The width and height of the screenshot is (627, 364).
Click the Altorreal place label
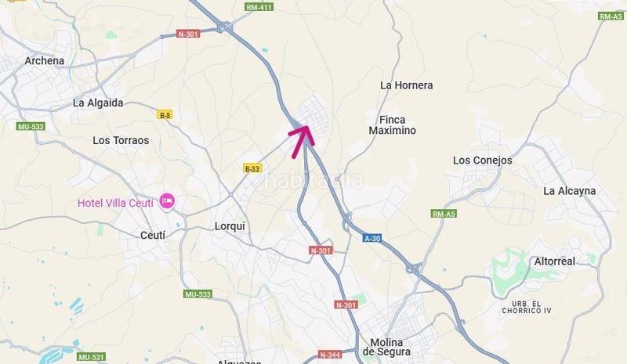pyautogui.click(x=555, y=261)
